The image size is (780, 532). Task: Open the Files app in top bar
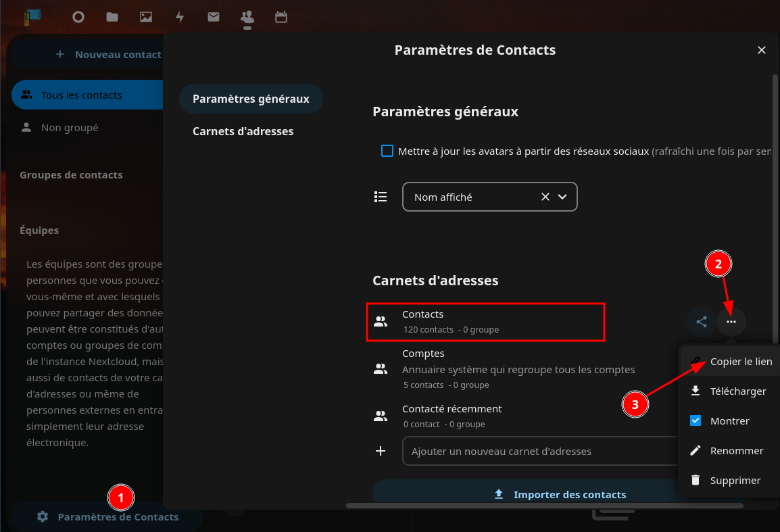(x=112, y=17)
